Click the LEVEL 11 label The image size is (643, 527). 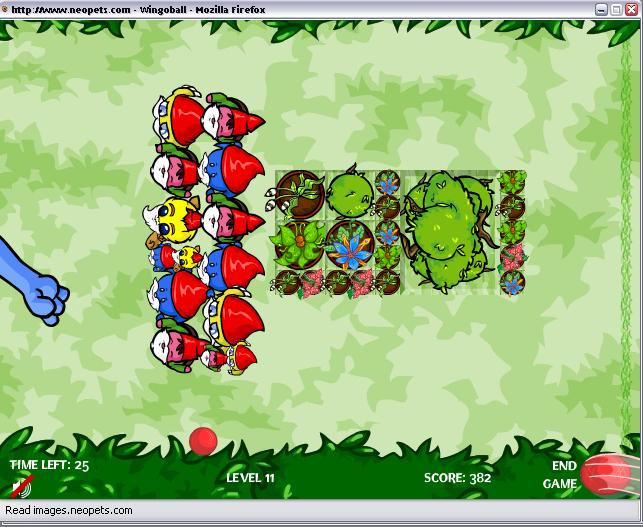250,477
